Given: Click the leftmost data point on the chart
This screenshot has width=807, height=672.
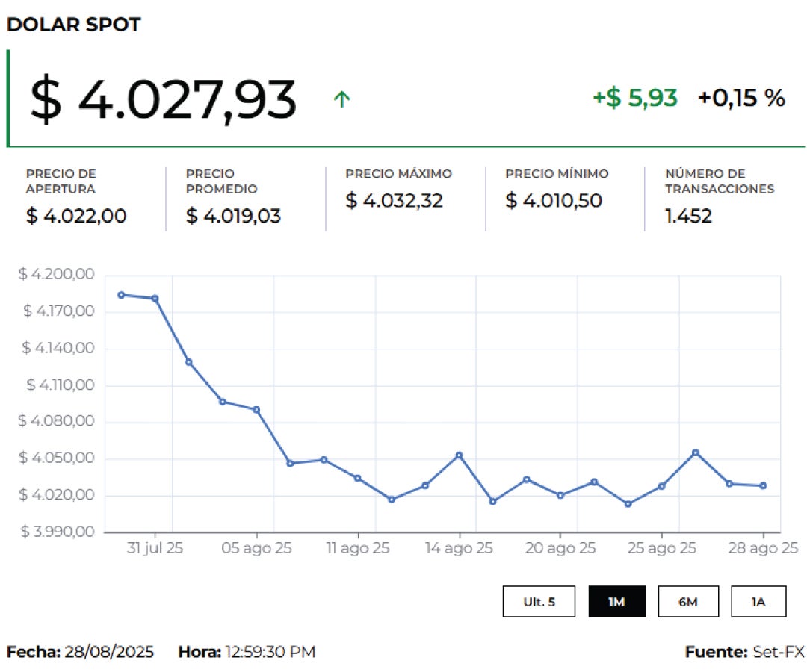Looking at the screenshot, I should (121, 295).
